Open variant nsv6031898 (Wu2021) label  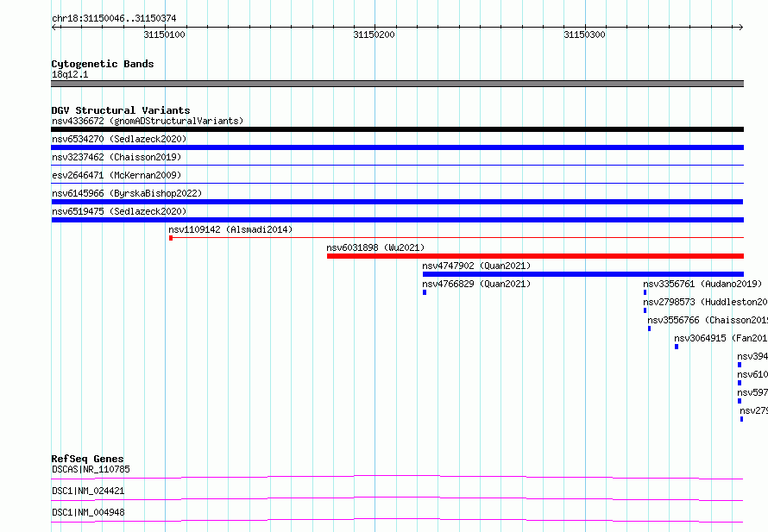pyautogui.click(x=375, y=247)
